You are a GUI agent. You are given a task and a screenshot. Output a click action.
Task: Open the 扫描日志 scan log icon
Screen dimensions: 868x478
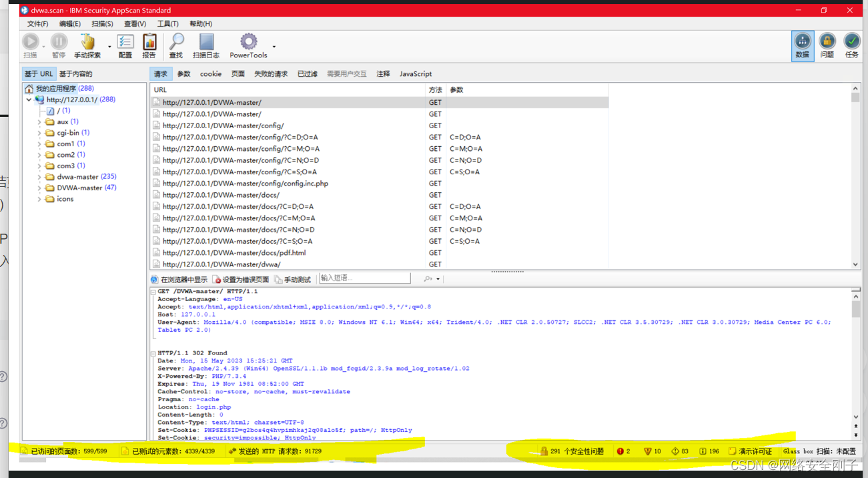pos(206,42)
